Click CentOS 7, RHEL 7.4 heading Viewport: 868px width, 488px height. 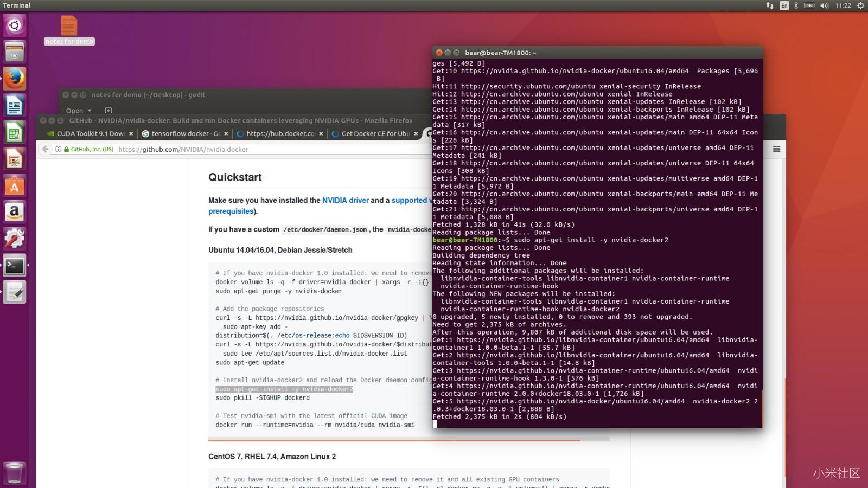[272, 457]
